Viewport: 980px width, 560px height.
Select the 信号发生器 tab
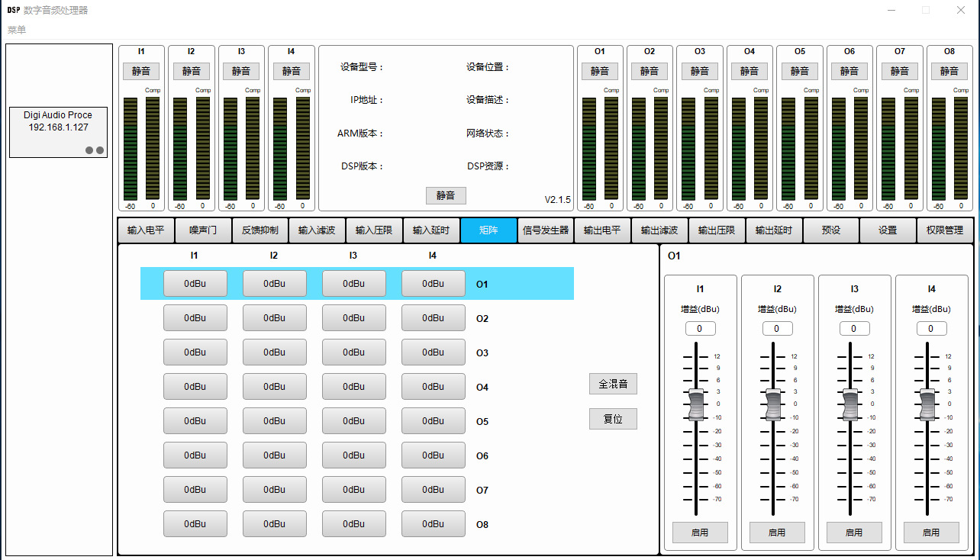point(546,230)
